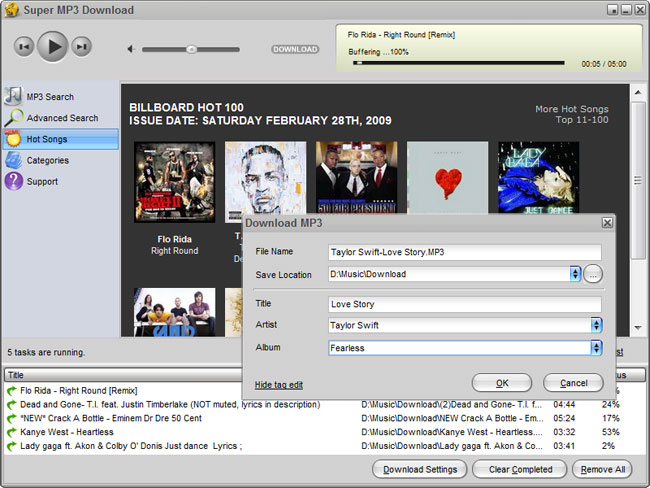650x488 pixels.
Task: Click the volume slider knob
Action: click(x=191, y=49)
